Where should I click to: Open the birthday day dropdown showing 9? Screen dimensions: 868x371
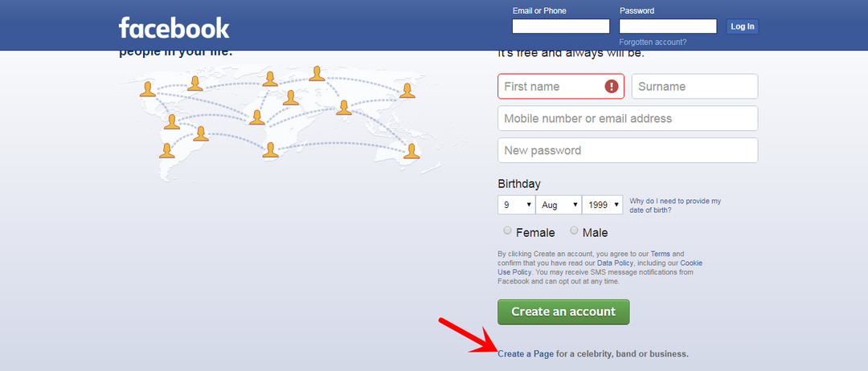517,205
